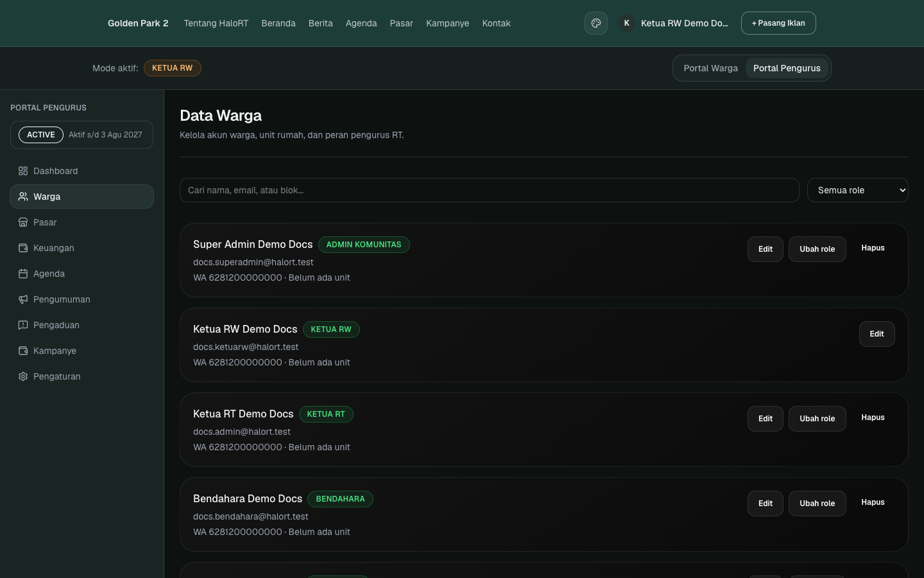Click the resident search input field
Screen dimensions: 924x578
pos(490,190)
